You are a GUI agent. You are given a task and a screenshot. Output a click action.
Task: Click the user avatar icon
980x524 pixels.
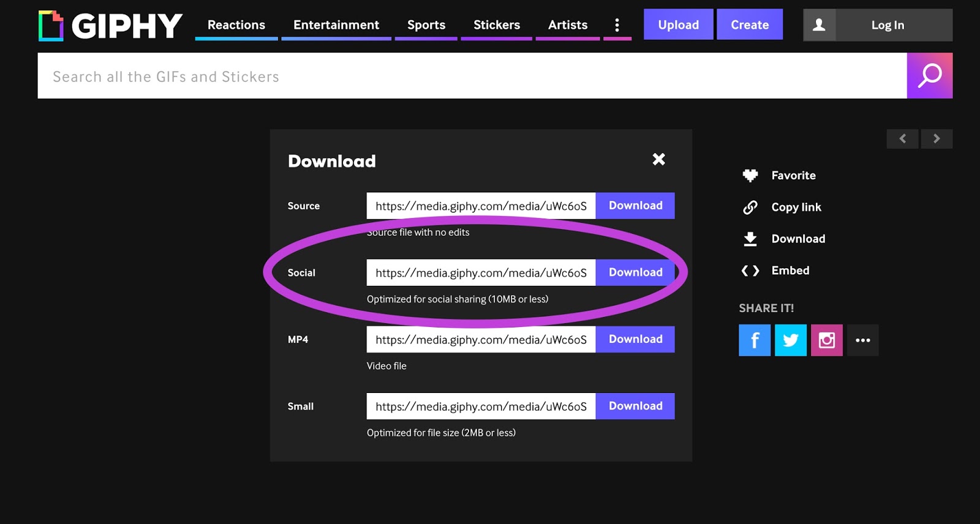[820, 25]
